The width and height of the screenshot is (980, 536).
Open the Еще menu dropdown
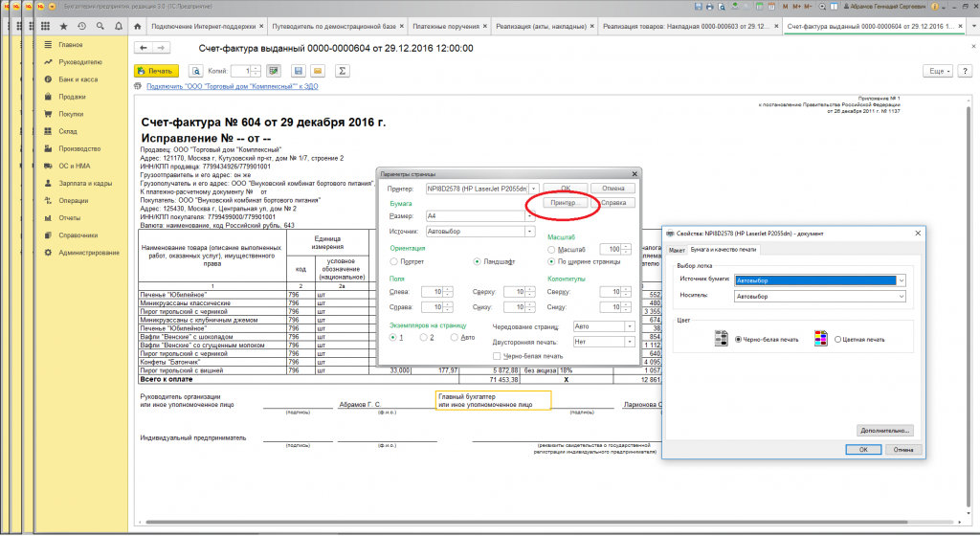939,71
